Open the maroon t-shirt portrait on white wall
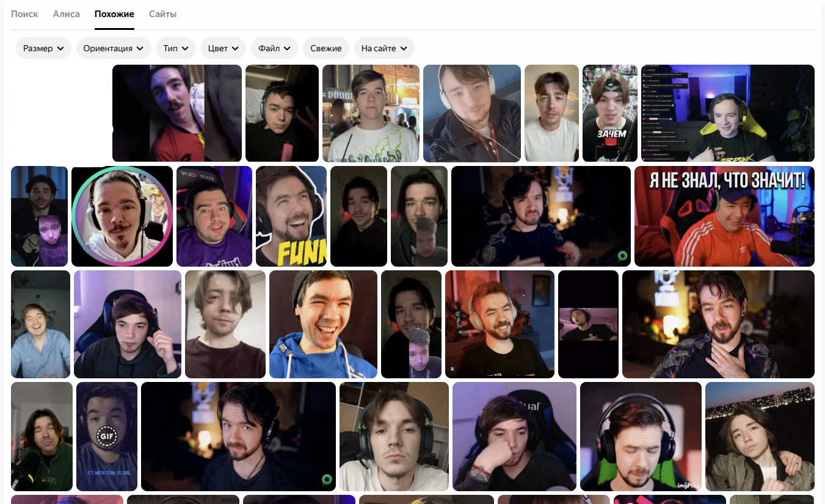The image size is (825, 504). click(x=225, y=324)
